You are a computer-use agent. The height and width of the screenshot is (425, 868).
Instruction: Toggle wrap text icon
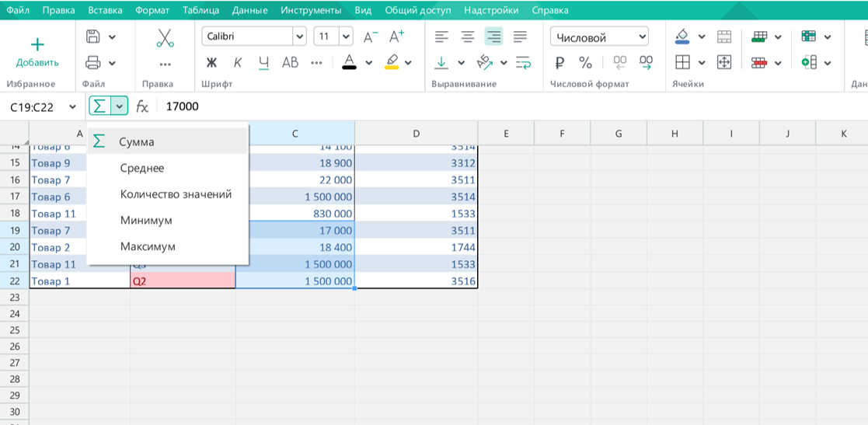(x=524, y=62)
